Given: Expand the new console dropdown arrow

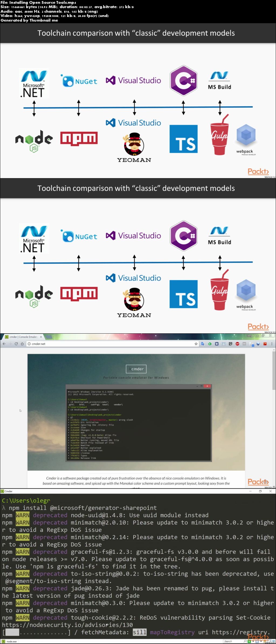Looking at the screenshot, I should [x=253, y=641].
